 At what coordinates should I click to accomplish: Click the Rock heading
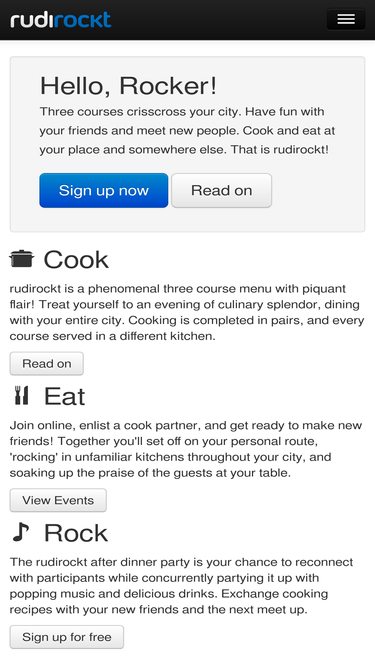(x=76, y=533)
